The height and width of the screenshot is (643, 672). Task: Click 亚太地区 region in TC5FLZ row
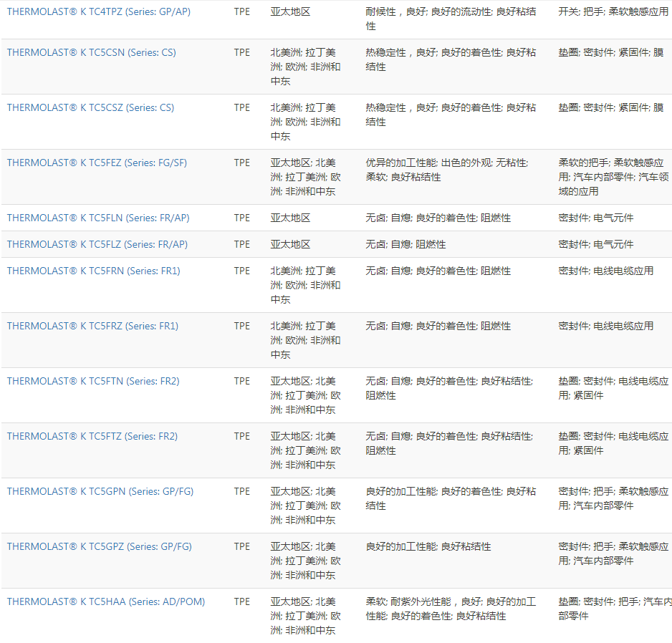[291, 245]
